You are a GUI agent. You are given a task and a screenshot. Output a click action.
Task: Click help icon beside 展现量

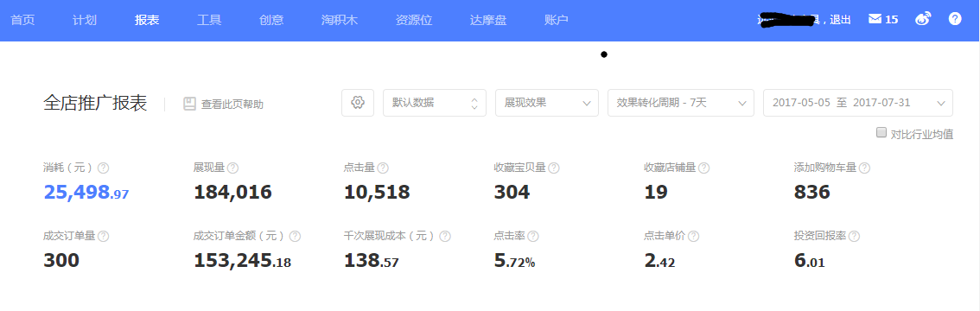click(232, 168)
